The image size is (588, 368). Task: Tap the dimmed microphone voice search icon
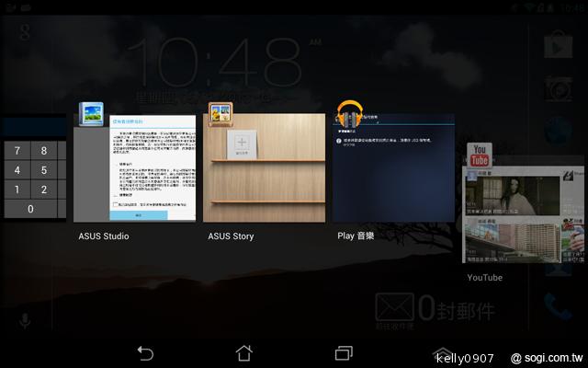(25, 321)
